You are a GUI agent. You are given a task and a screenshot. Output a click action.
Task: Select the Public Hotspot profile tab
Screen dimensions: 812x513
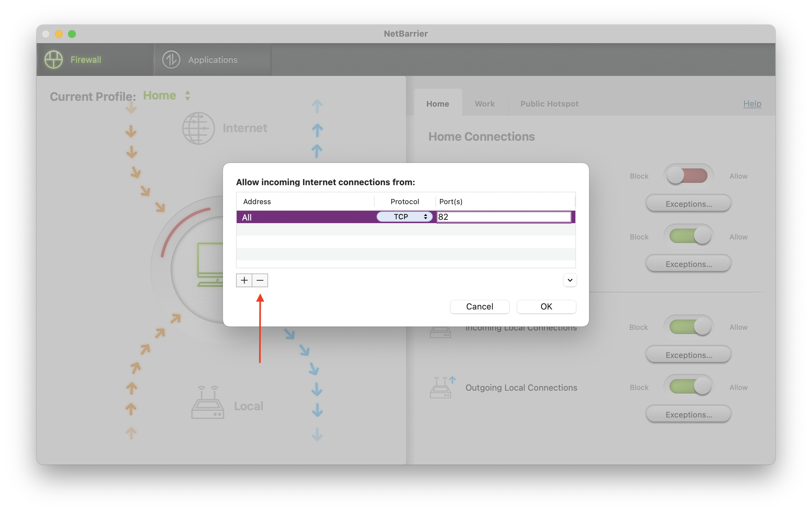[549, 104]
